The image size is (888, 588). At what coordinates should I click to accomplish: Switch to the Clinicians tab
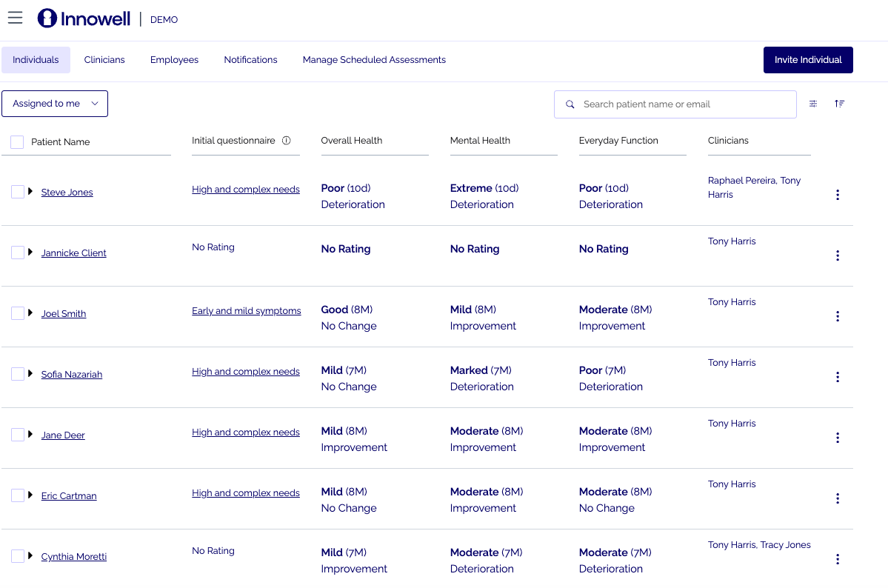click(104, 60)
